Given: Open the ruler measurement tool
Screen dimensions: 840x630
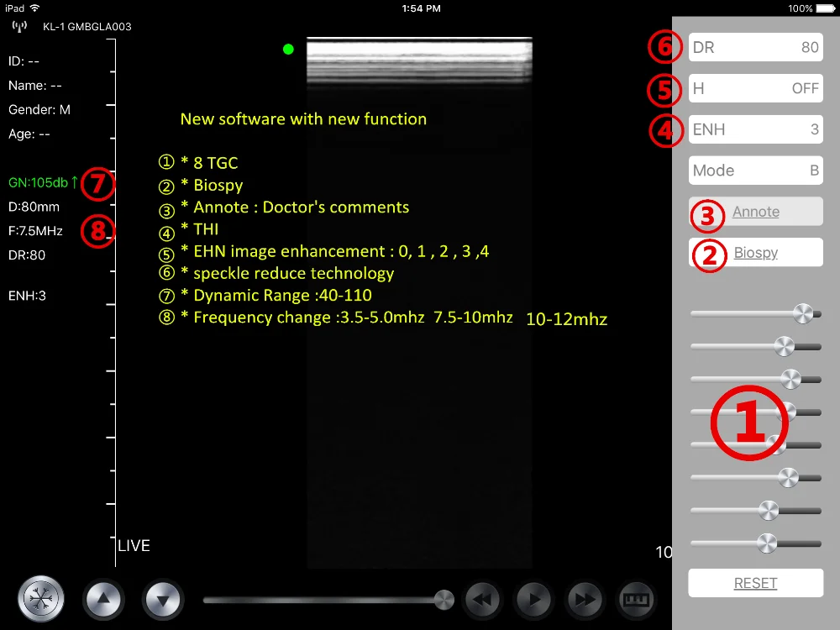Looking at the screenshot, I should [x=636, y=600].
